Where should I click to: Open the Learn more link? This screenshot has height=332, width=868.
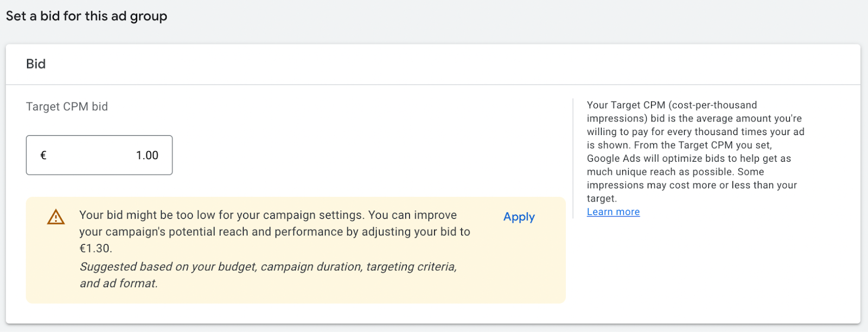pos(613,212)
